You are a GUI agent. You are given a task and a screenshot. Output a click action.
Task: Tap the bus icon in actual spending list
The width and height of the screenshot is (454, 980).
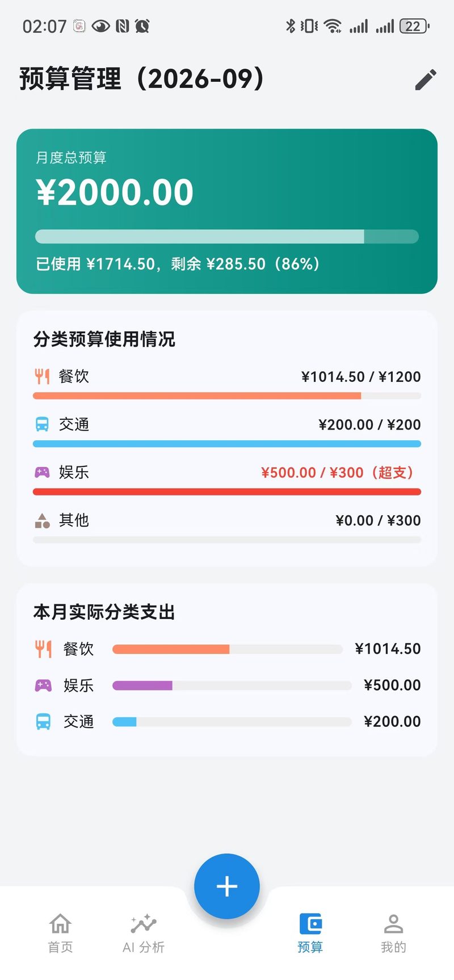tap(43, 721)
